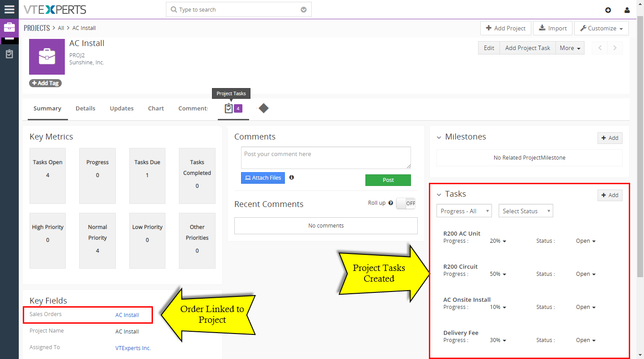Click the green Post button

(x=388, y=180)
